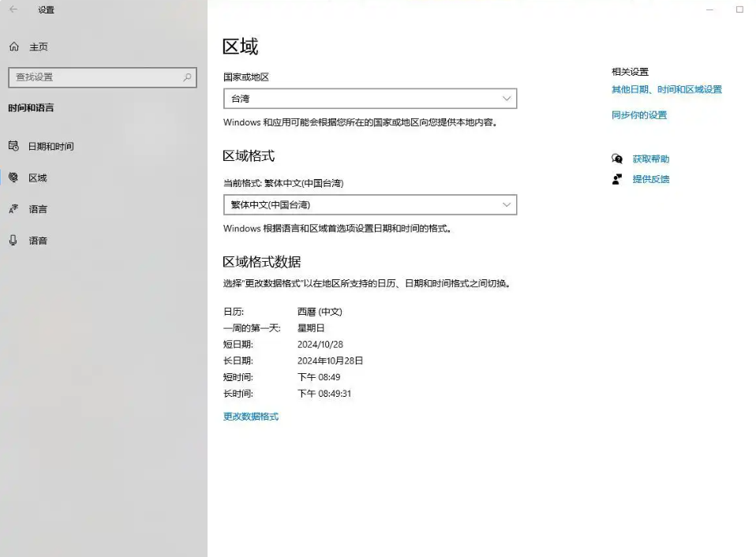The image size is (756, 557).
Task: Click the 长日期: label
Action: [x=238, y=361]
